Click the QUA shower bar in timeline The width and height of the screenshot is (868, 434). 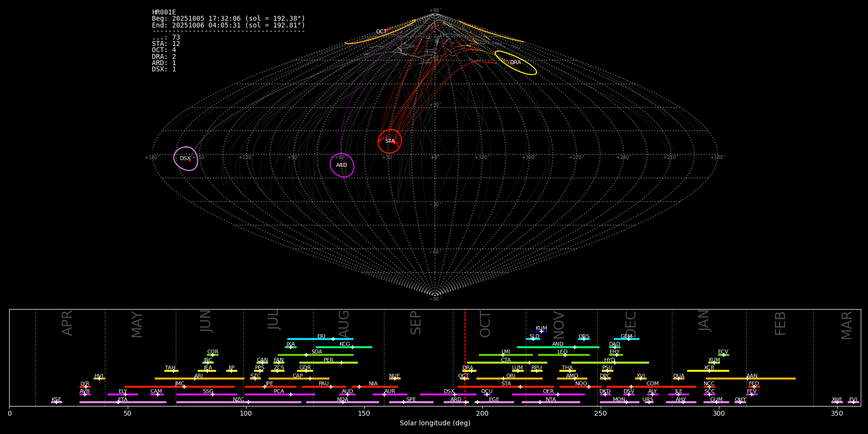[678, 379]
